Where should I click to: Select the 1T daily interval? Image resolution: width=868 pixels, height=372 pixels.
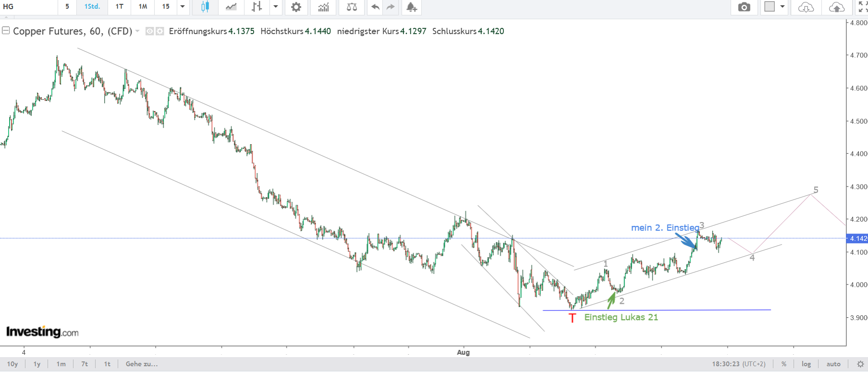[120, 7]
